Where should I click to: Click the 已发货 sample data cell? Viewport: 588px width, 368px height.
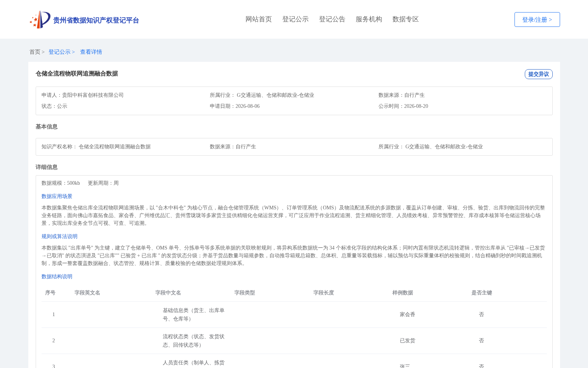[x=408, y=340]
